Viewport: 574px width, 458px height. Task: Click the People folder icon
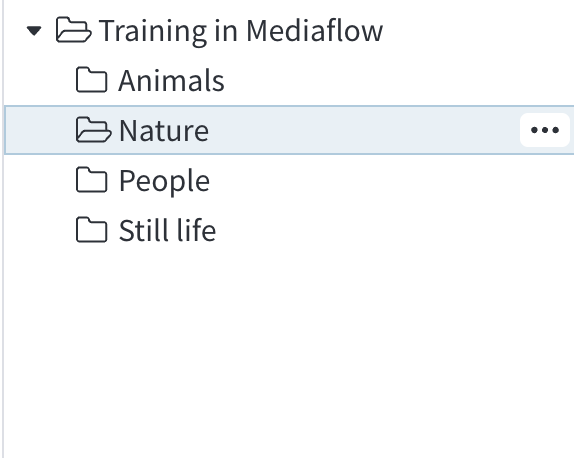tap(92, 180)
